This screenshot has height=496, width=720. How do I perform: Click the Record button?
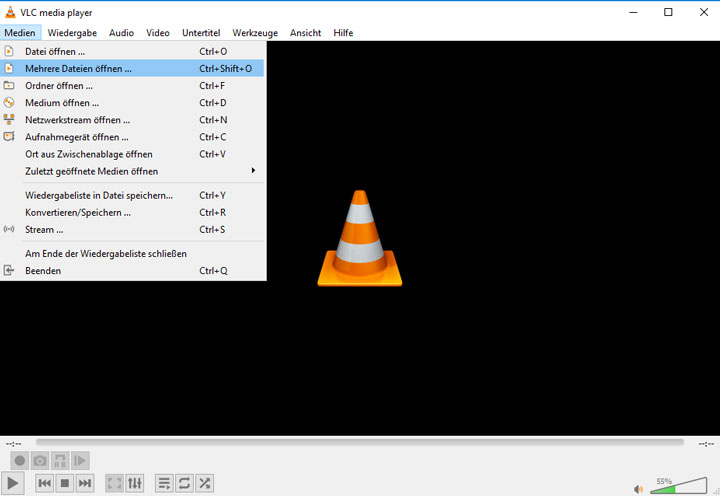coord(20,460)
